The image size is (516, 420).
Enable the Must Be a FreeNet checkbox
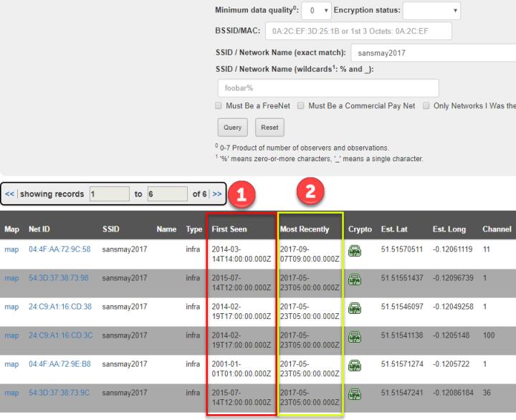point(219,105)
